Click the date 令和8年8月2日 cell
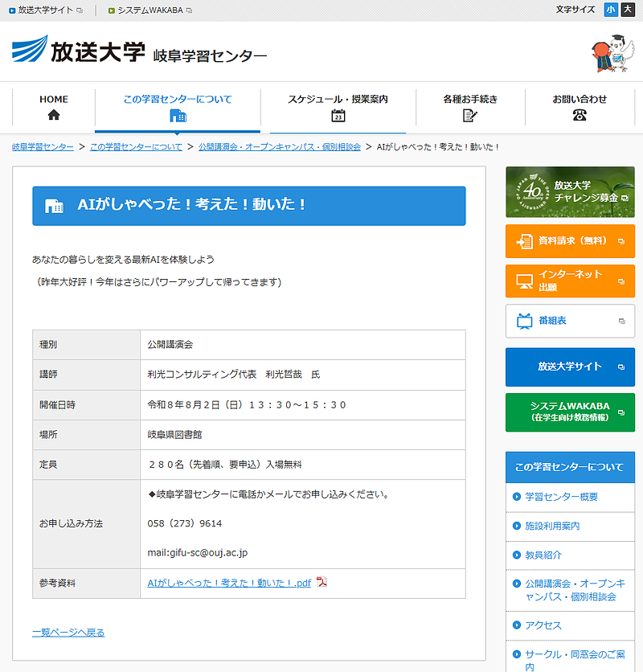The height and width of the screenshot is (672, 643). click(x=303, y=405)
